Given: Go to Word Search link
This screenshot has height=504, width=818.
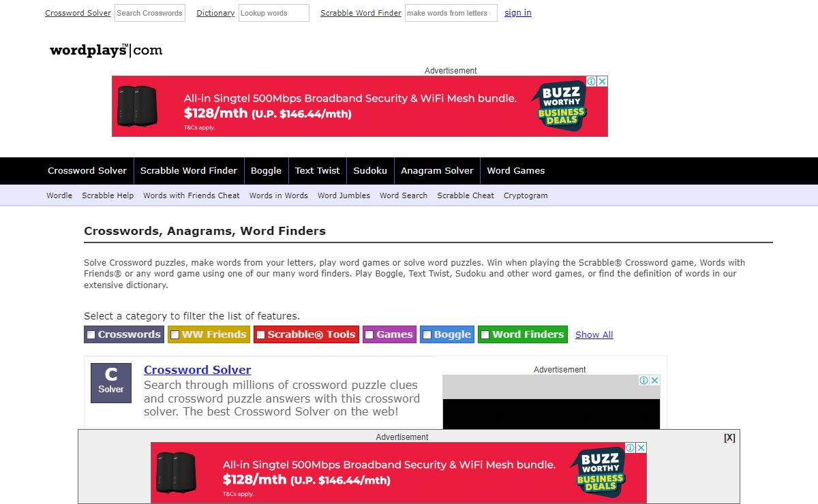Looking at the screenshot, I should click(404, 195).
